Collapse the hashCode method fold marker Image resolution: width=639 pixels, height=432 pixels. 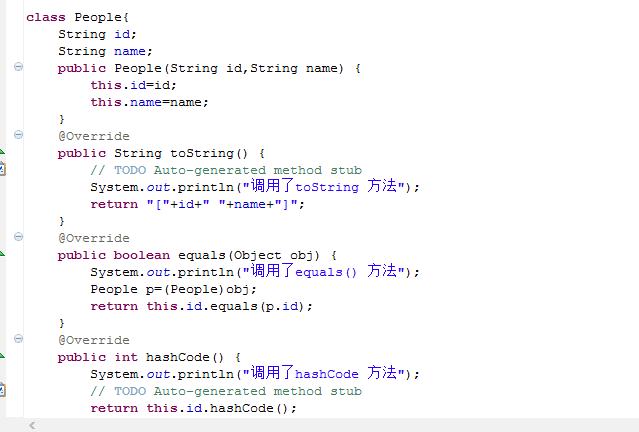(x=18, y=338)
